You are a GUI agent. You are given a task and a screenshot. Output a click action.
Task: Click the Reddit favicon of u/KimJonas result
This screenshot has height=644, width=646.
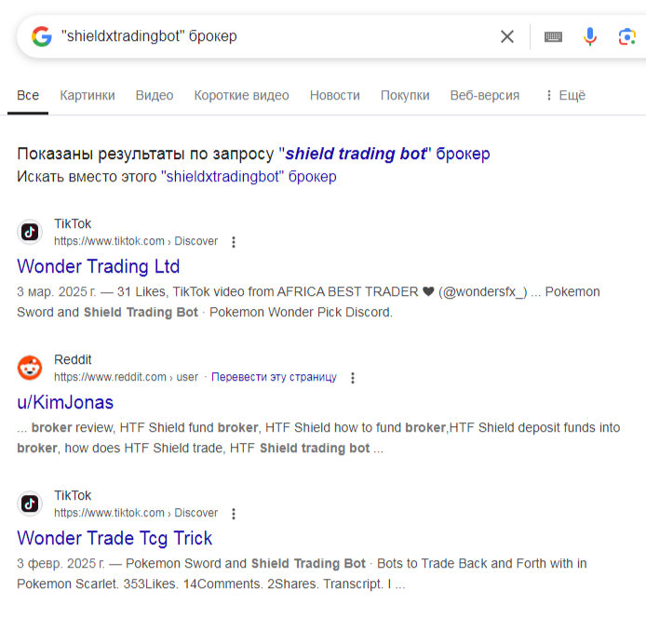pyautogui.click(x=30, y=368)
